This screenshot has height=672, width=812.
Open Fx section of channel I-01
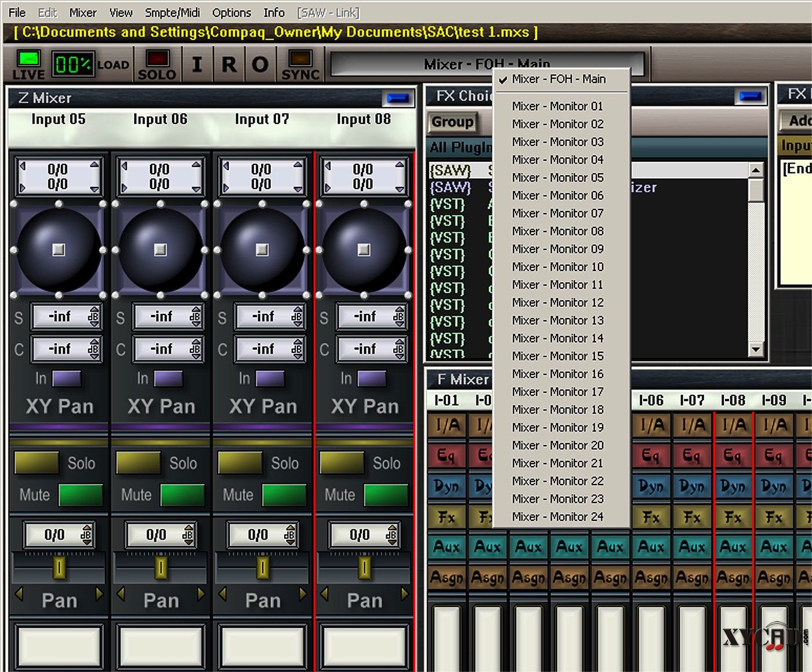tap(447, 516)
